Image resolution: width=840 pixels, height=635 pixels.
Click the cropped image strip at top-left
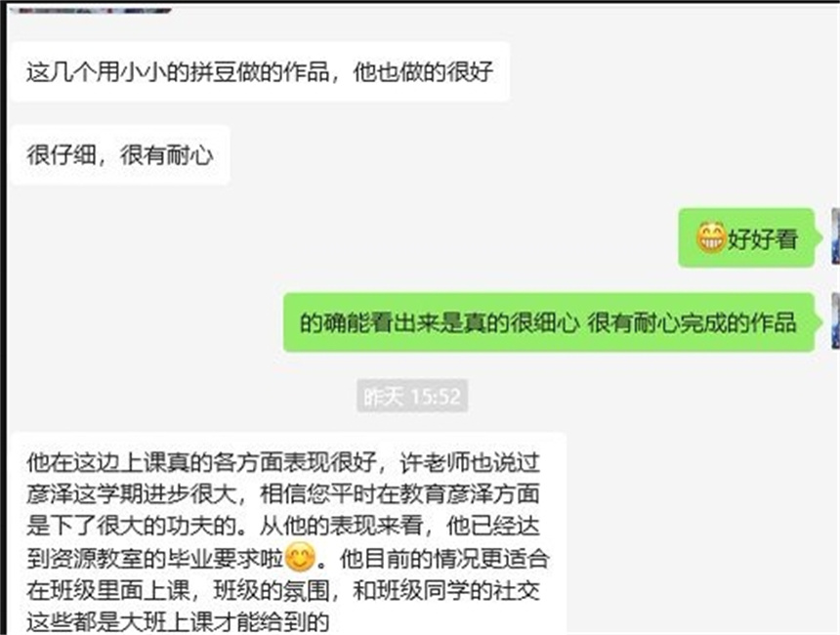click(91, 10)
